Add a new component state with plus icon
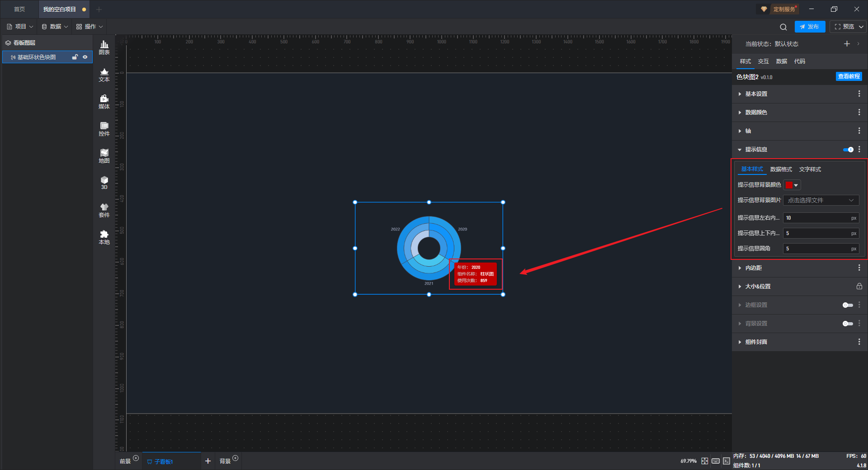Viewport: 868px width, 470px height. (847, 44)
